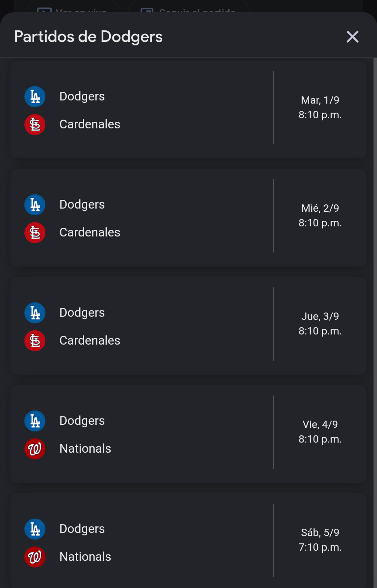This screenshot has height=588, width=377.
Task: Open the Dodgers team name on Mar 1/9
Action: tap(82, 97)
